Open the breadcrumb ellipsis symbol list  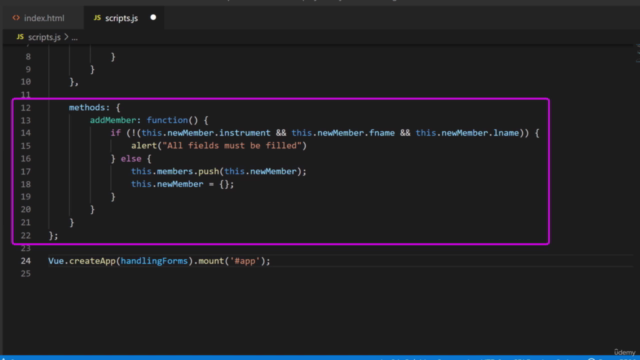(74, 38)
